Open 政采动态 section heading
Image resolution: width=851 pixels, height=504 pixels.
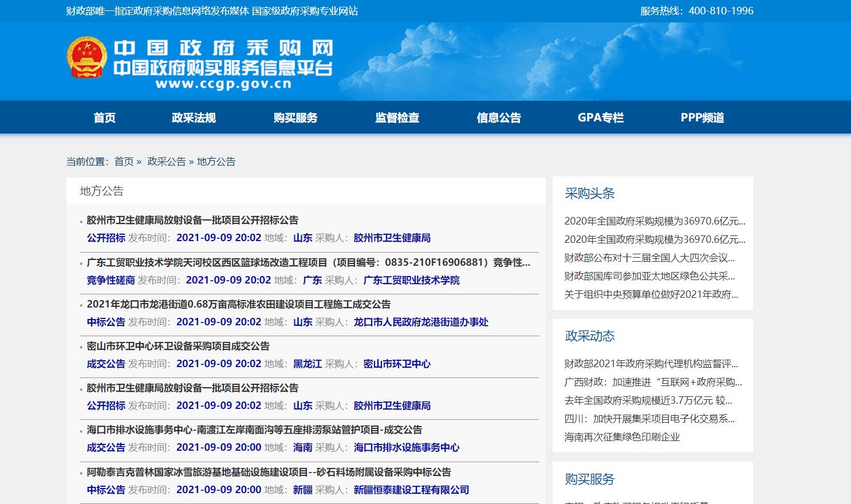click(x=590, y=336)
